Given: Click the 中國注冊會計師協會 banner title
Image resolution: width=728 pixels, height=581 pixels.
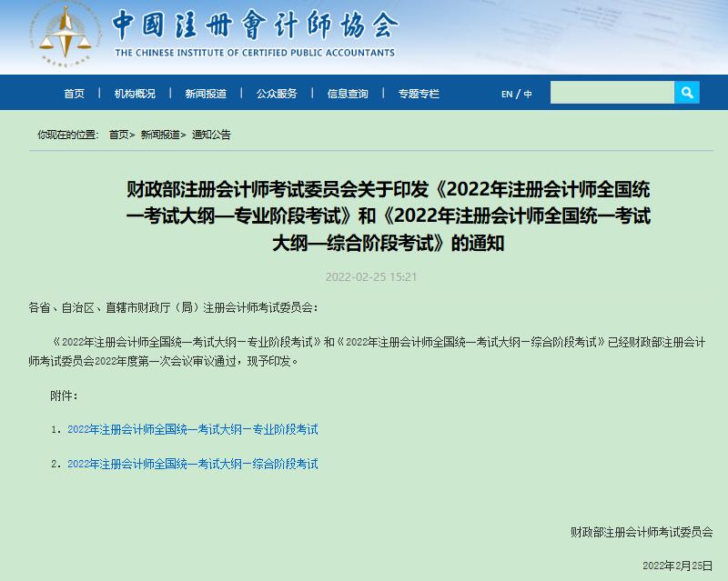Looking at the screenshot, I should (255, 25).
